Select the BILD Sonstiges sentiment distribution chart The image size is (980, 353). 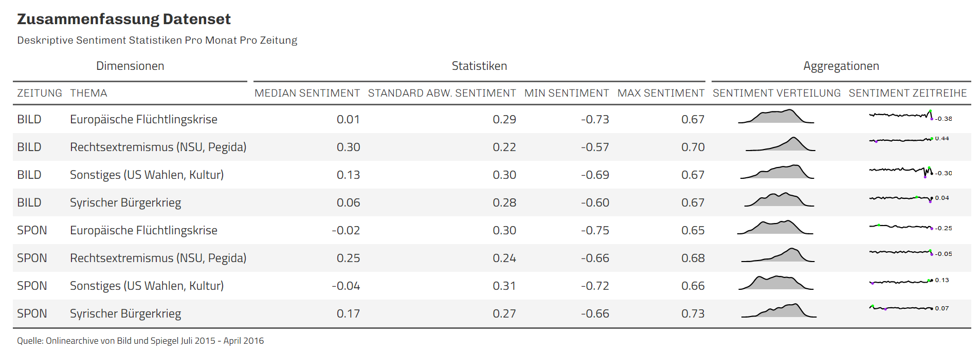pyautogui.click(x=777, y=173)
